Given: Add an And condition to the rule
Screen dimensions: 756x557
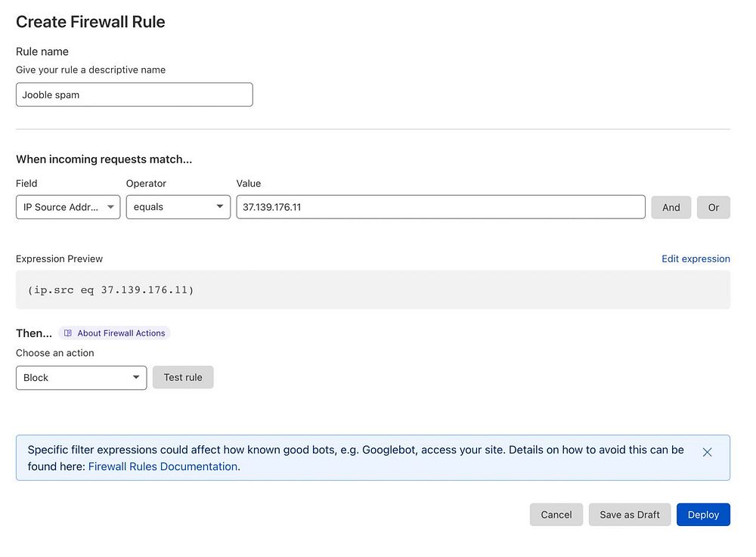Looking at the screenshot, I should [671, 207].
